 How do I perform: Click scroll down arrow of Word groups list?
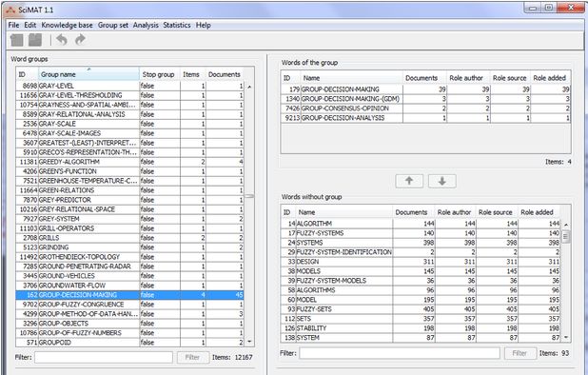click(x=249, y=342)
